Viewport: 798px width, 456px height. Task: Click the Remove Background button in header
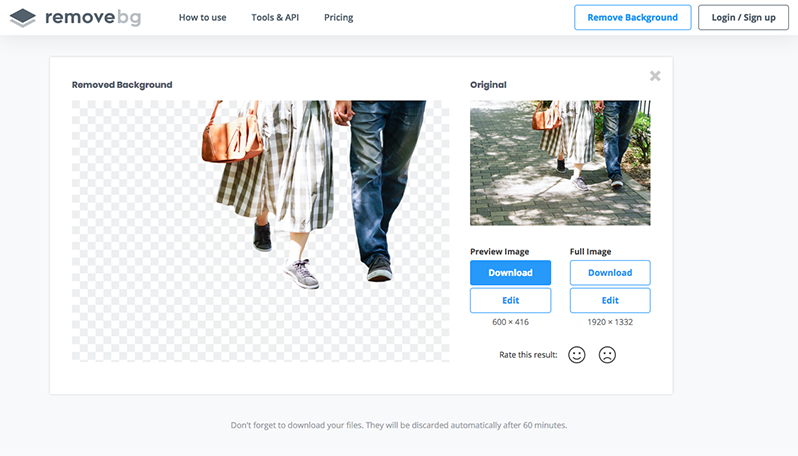click(633, 17)
